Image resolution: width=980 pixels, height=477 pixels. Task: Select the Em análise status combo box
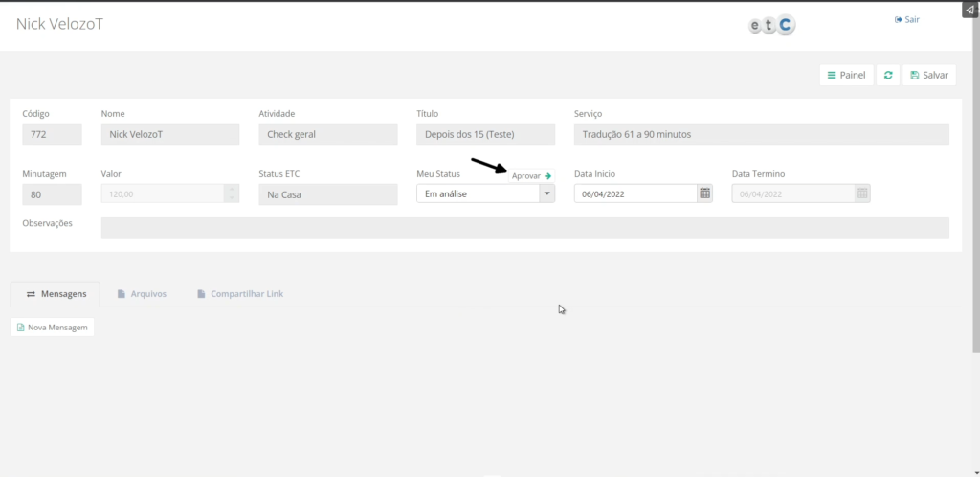478,193
